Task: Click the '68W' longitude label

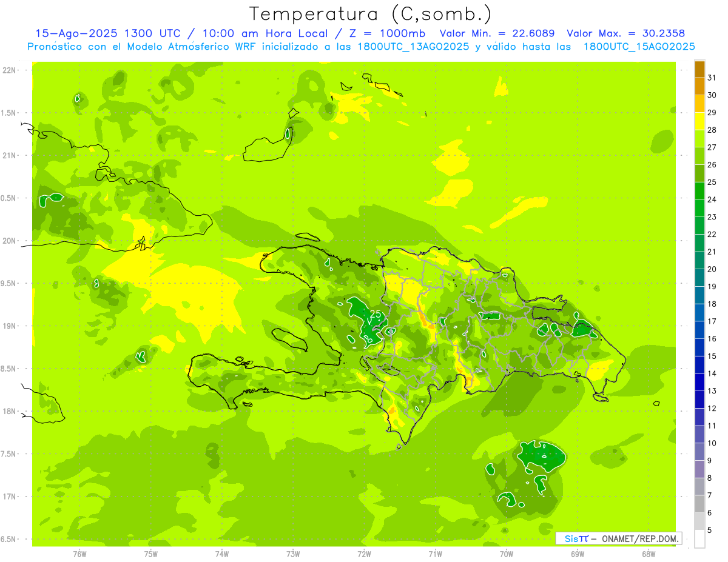Action: tap(649, 554)
